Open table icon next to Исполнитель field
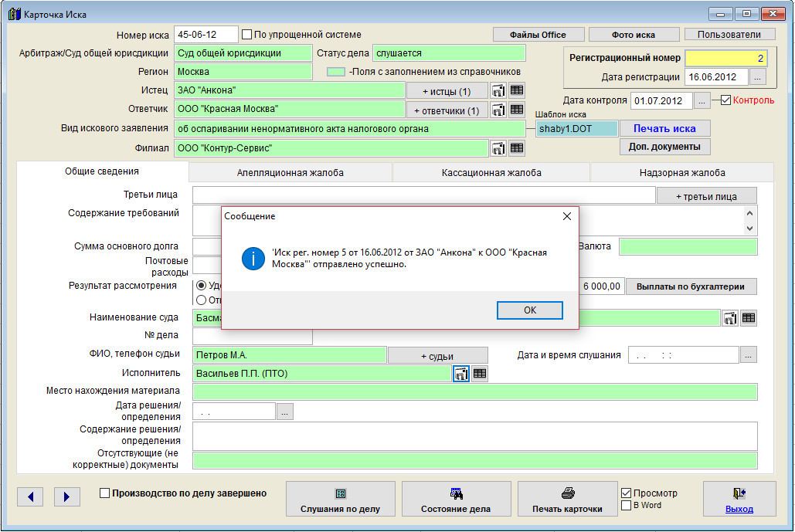The width and height of the screenshot is (795, 532). 480,374
